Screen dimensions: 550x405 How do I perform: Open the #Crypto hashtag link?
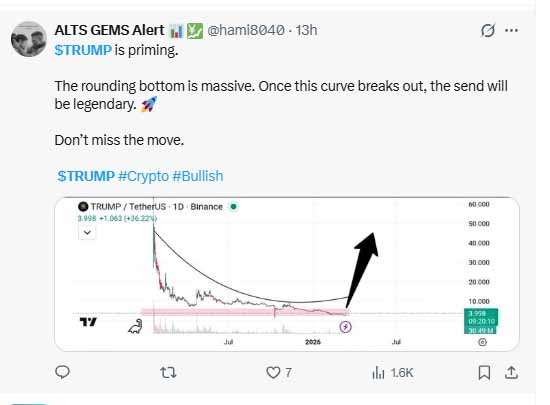coord(143,176)
